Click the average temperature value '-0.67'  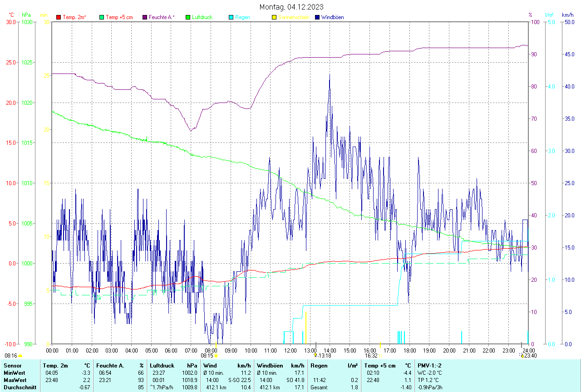pos(85,387)
